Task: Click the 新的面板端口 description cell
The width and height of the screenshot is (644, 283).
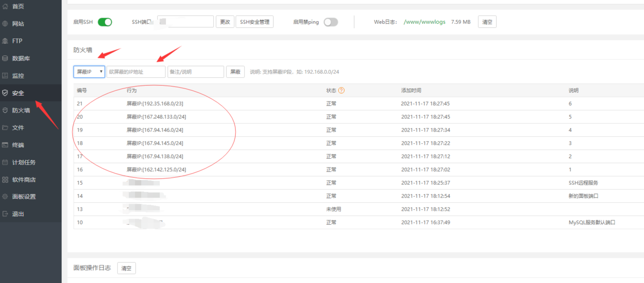Action: pos(583,196)
